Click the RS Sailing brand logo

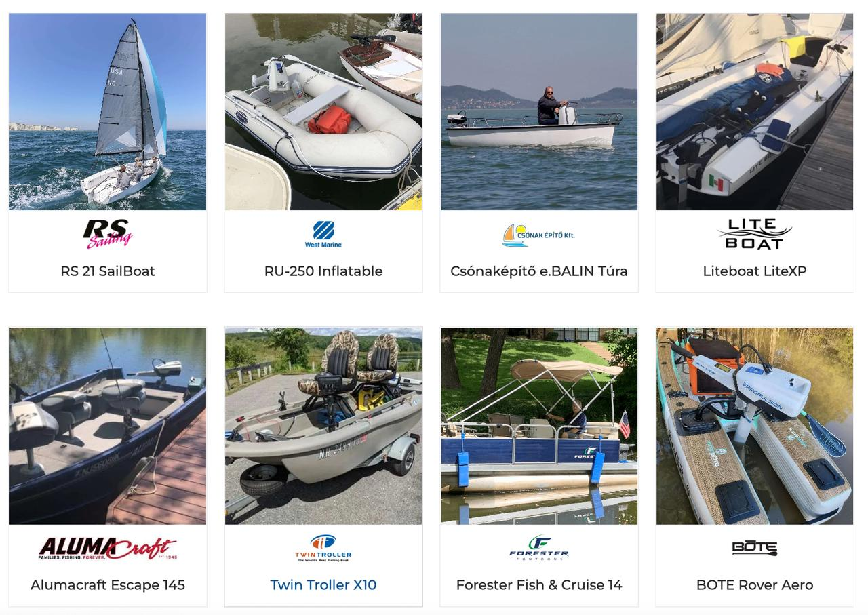pyautogui.click(x=107, y=234)
